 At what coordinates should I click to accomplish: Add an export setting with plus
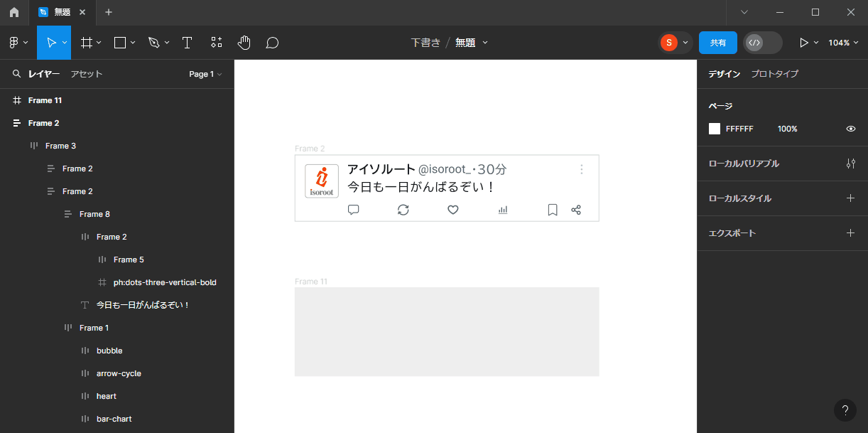tap(850, 233)
